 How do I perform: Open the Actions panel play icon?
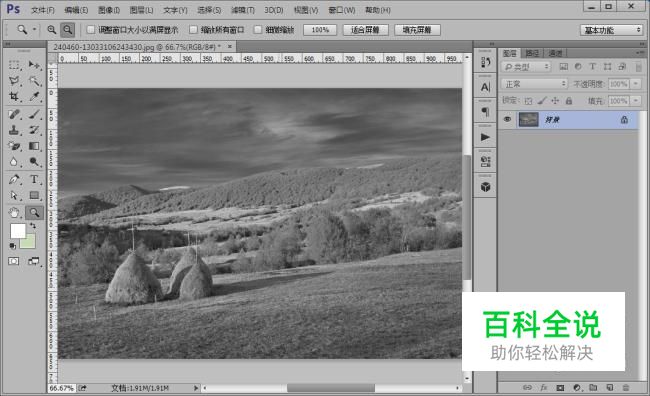point(485,137)
